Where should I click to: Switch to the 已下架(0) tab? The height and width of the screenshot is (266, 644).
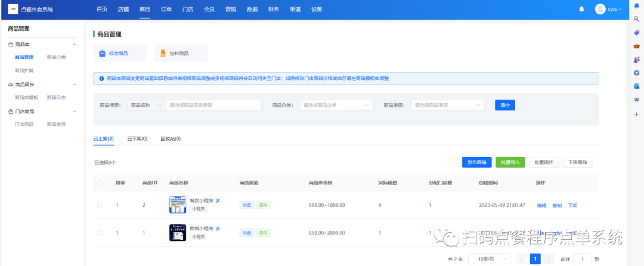point(137,138)
